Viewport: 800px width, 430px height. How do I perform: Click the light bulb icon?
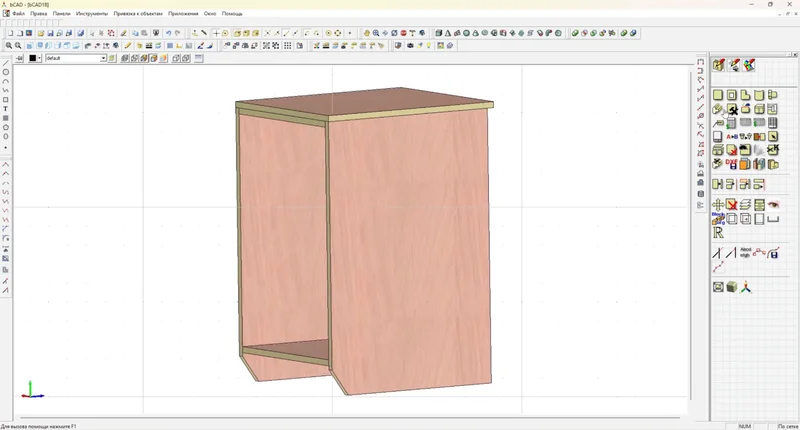[429, 45]
